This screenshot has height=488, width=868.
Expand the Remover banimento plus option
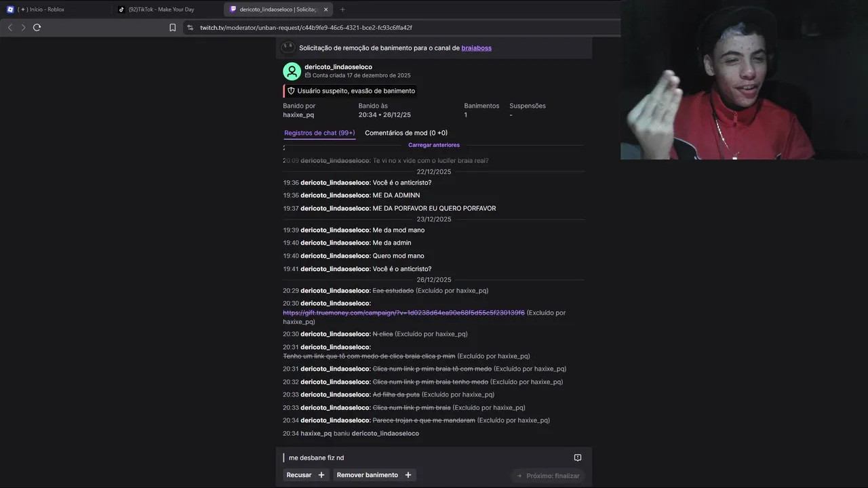[408, 475]
